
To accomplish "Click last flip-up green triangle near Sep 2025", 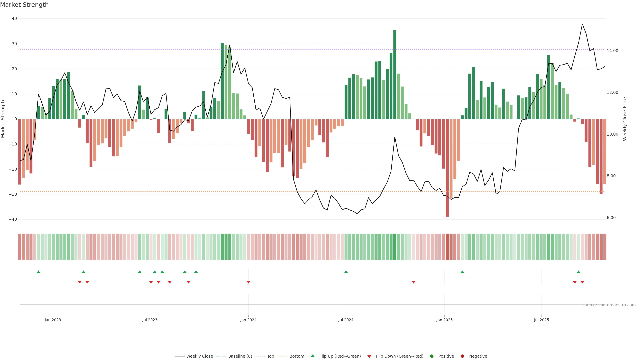I will (x=578, y=272).
